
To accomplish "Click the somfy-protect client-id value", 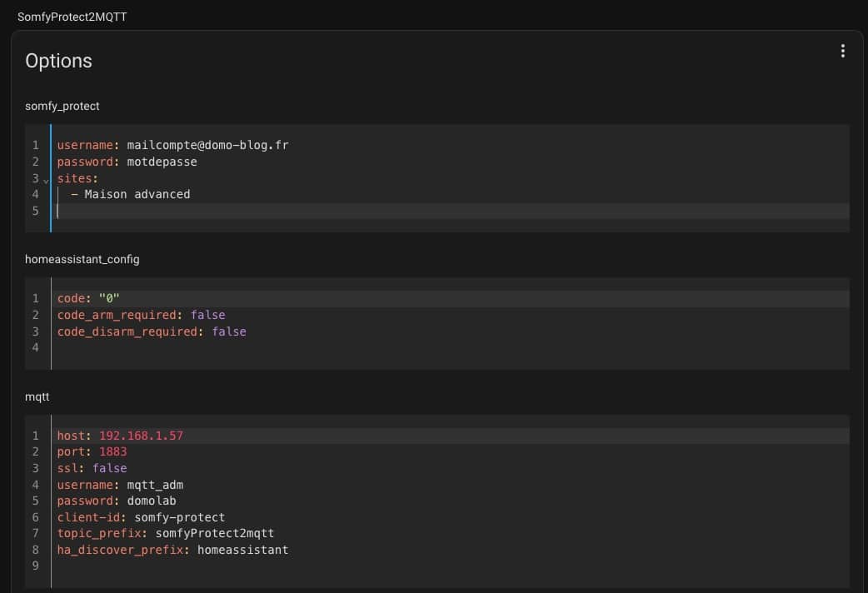I will [179, 518].
